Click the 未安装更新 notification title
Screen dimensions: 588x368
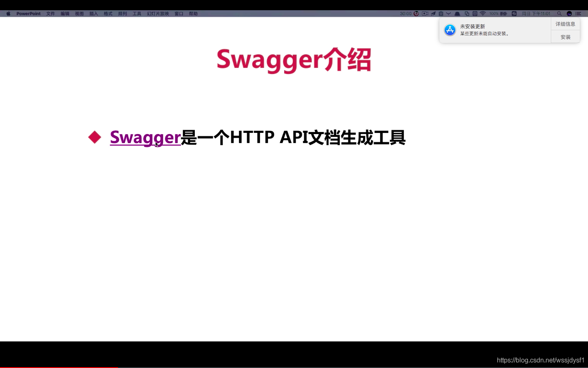(472, 27)
